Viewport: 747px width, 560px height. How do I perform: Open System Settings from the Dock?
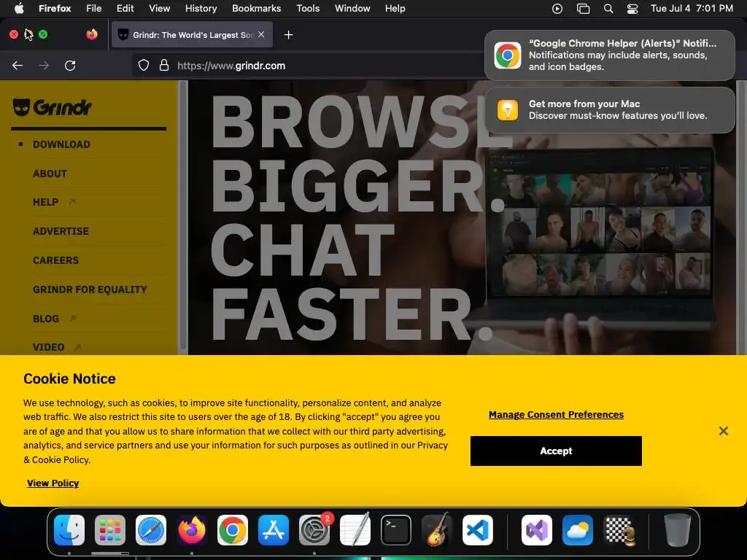click(314, 530)
